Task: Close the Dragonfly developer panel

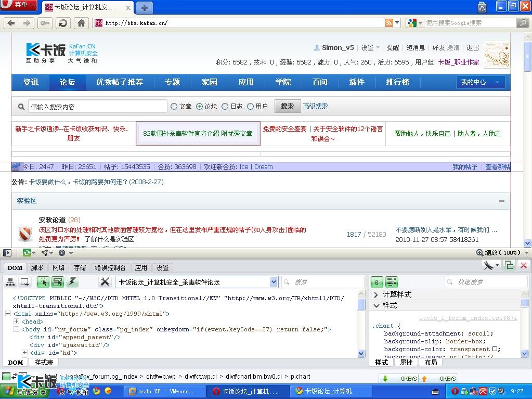Action: tap(524, 265)
